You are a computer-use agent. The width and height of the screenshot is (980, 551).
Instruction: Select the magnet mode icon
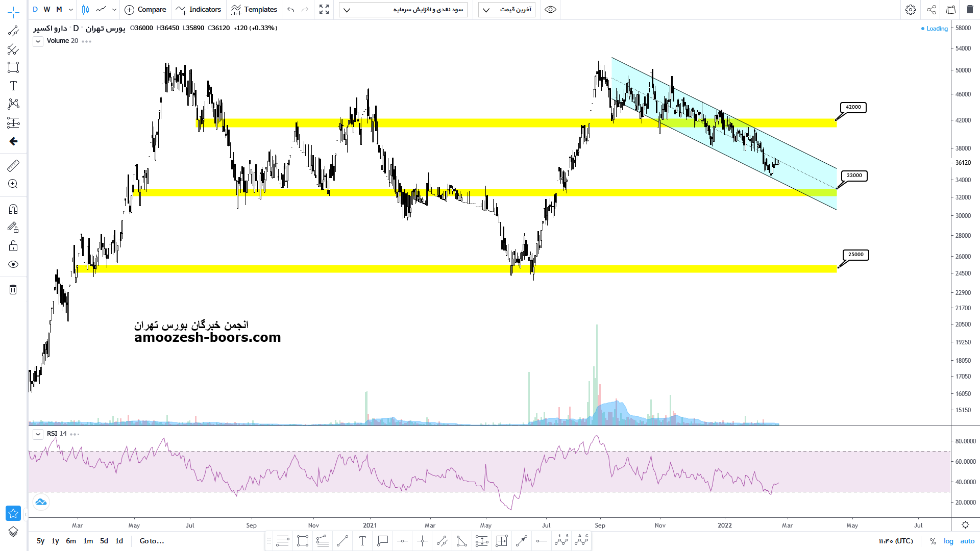(13, 209)
